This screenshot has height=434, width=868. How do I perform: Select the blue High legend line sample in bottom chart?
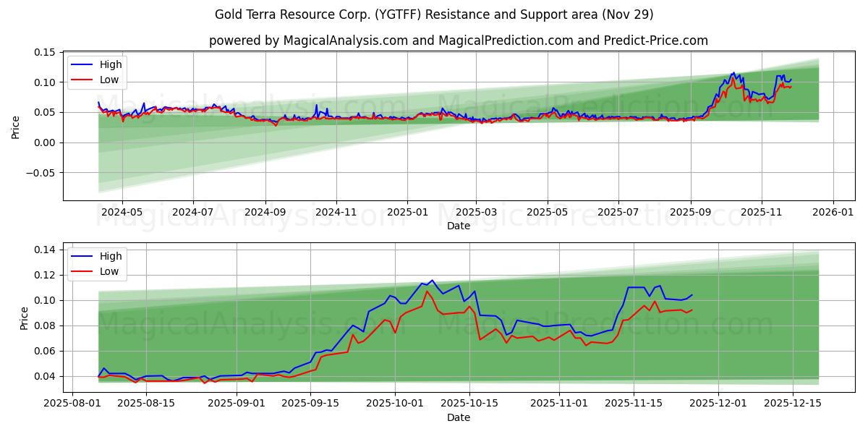82,258
